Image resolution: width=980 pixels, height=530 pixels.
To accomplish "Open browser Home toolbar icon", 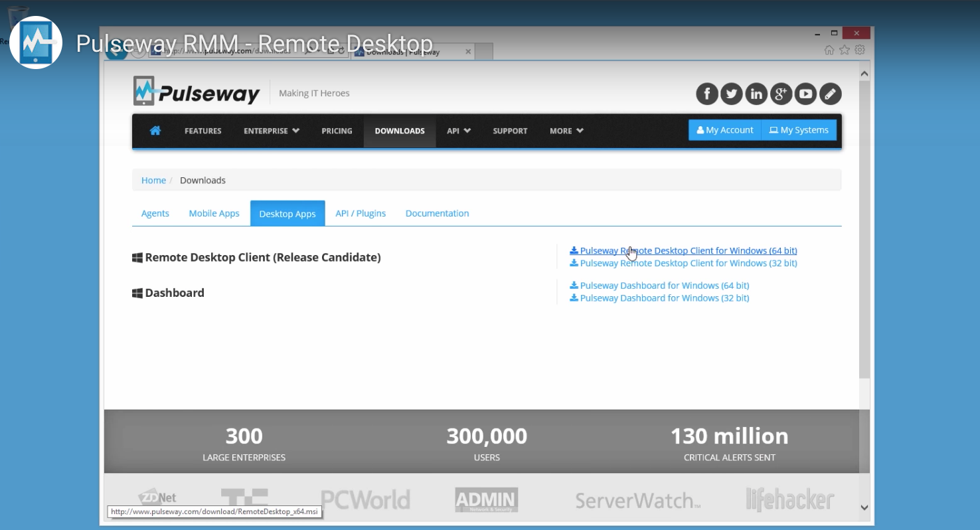I will pyautogui.click(x=829, y=50).
